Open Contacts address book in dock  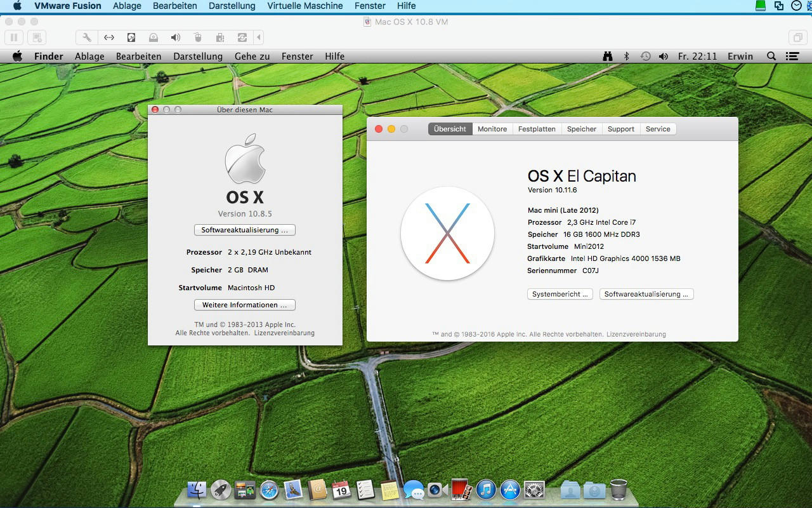(317, 490)
